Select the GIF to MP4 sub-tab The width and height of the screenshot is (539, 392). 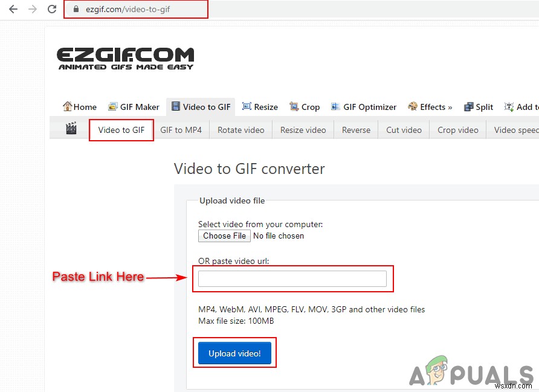(181, 130)
